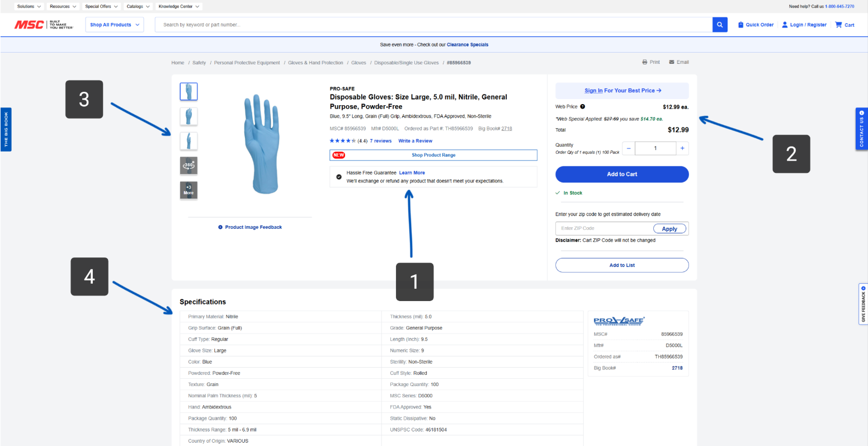Expand the Resources menu
Viewport: 868px width, 446px height.
(x=63, y=7)
